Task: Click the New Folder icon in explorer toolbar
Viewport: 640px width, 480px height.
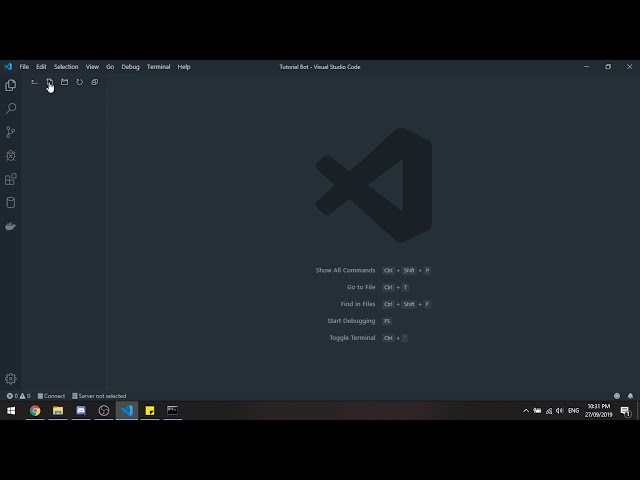Action: [x=64, y=82]
